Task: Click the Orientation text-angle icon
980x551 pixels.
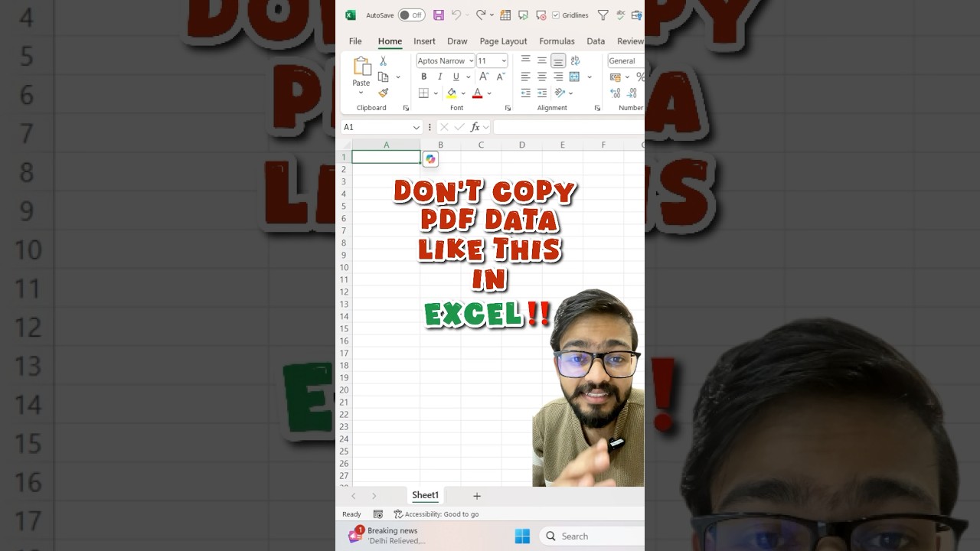Action: (x=560, y=93)
